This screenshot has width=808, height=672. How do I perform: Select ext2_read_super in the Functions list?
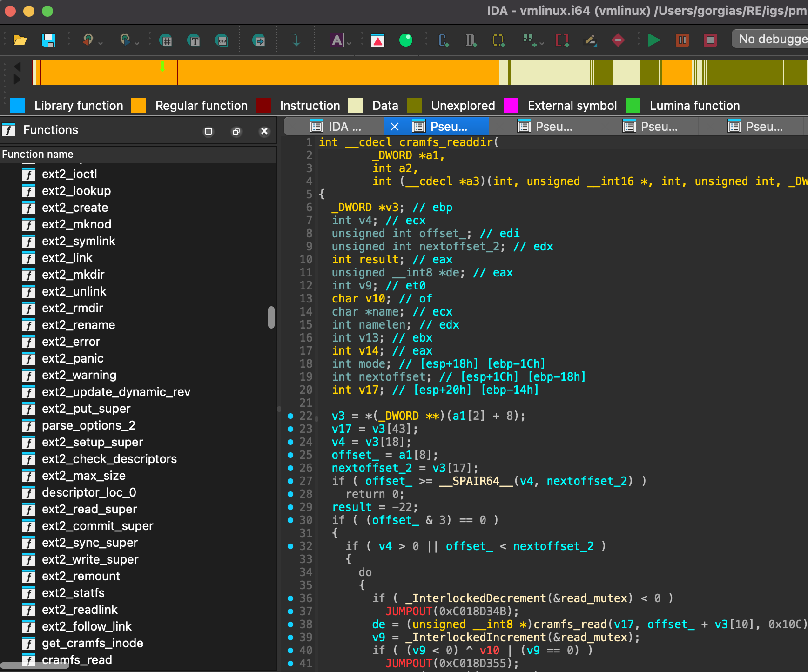89,509
